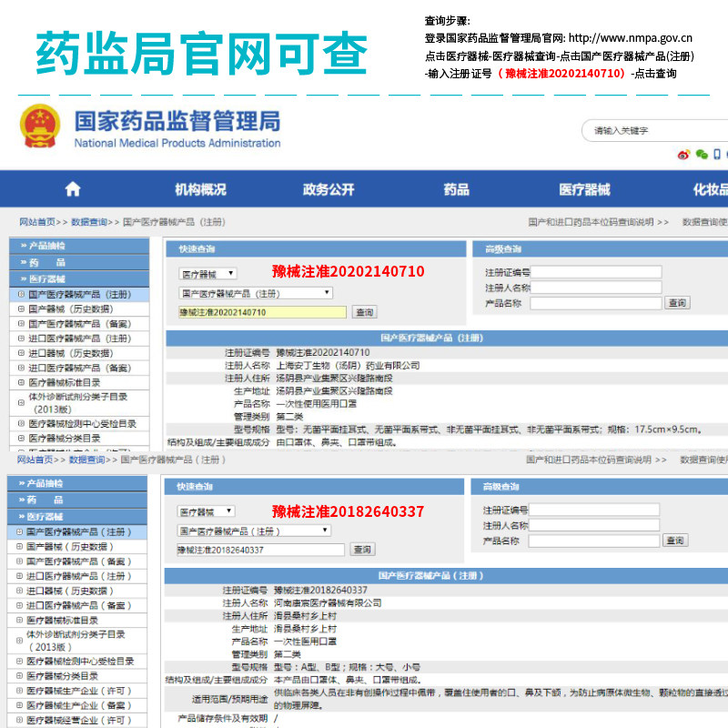Open 国产和进口药品本位码查询说明 link in upper screenshot
The image size is (728, 728).
591,222
